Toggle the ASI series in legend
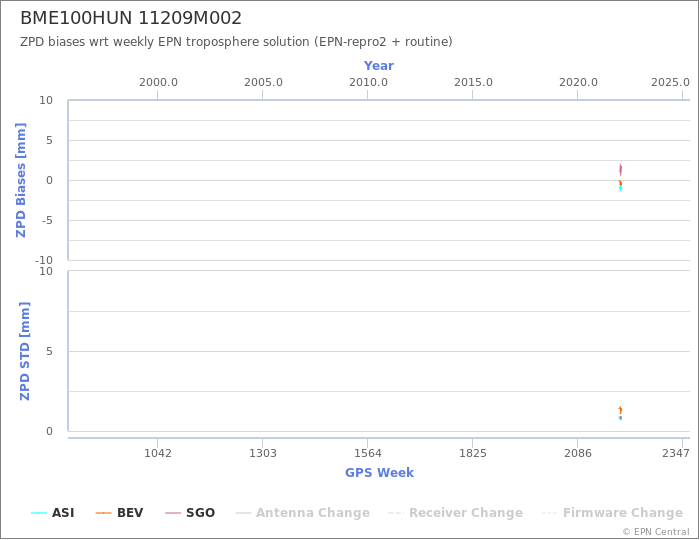This screenshot has width=700, height=540. 53,513
